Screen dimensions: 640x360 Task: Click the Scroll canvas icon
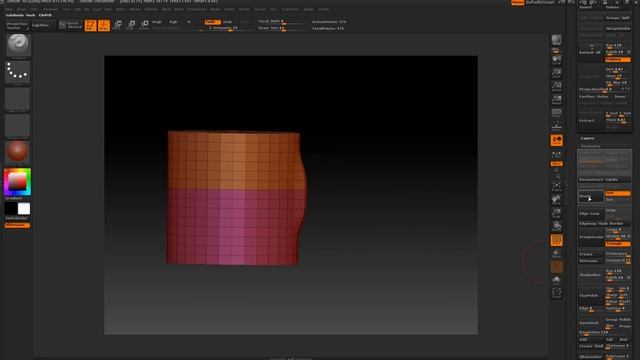click(556, 60)
